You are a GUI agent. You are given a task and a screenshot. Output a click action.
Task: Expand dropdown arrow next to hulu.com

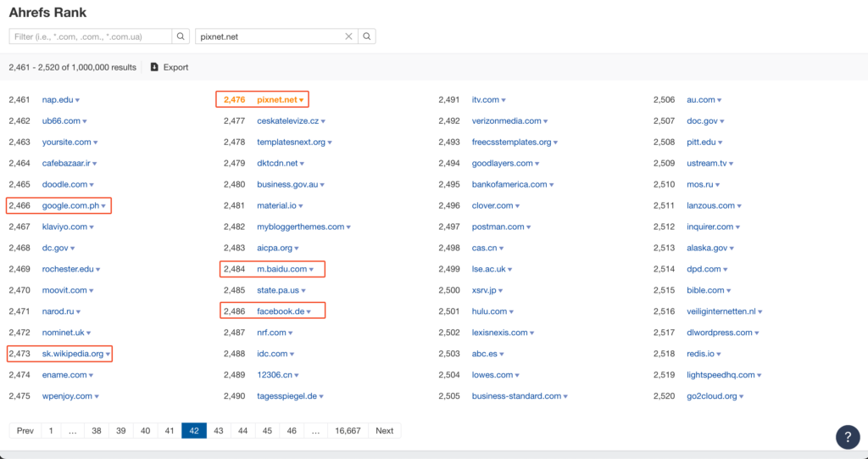(511, 312)
